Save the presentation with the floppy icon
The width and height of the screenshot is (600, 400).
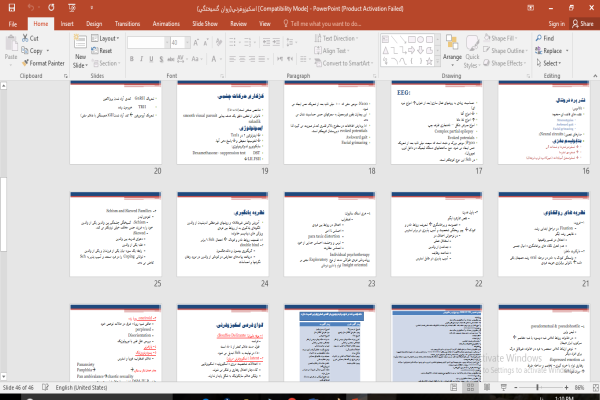12,8
